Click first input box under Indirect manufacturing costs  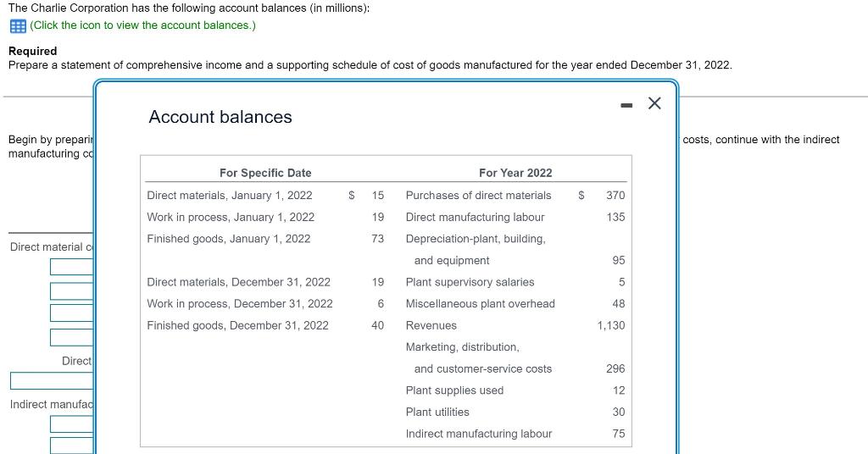tap(72, 424)
